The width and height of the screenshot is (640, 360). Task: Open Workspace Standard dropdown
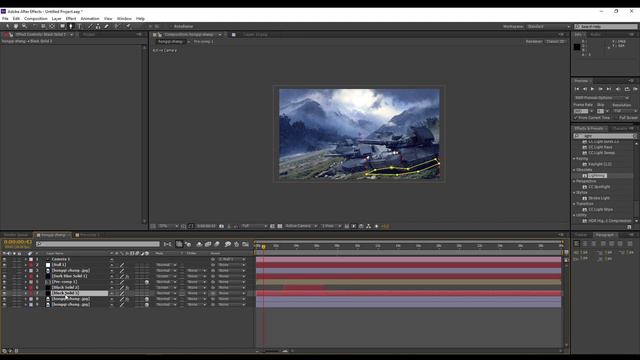549,27
